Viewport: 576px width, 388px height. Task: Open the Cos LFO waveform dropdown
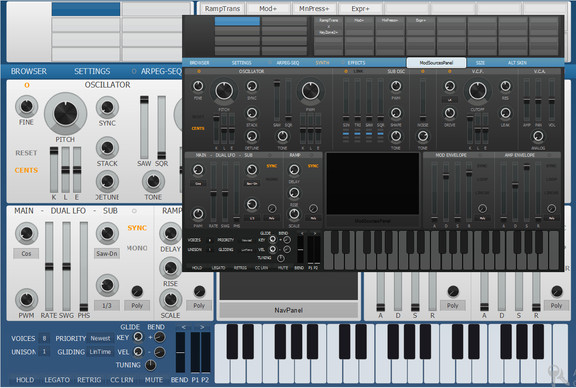[26, 254]
